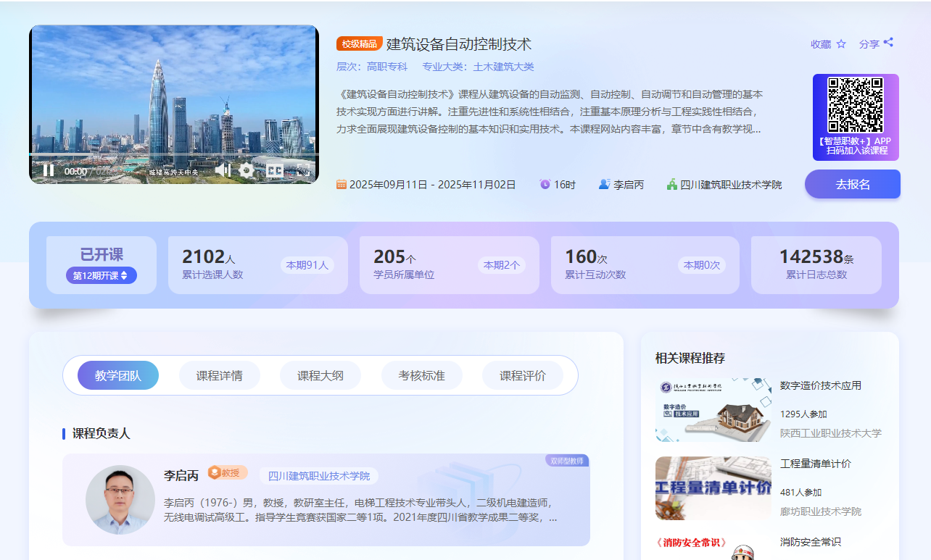Click the 本期2个 badge
Screen dimensions: 931x560
click(x=502, y=265)
